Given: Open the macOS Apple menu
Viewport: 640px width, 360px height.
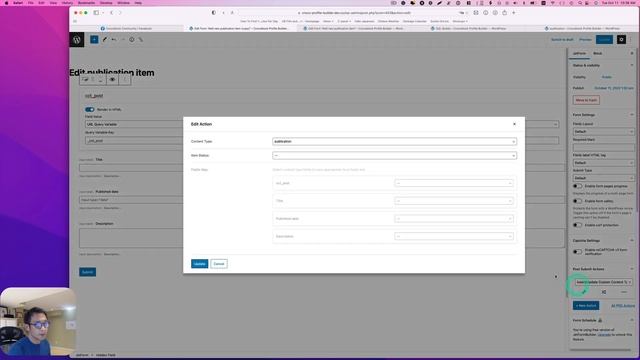Looking at the screenshot, I should coord(6,3).
